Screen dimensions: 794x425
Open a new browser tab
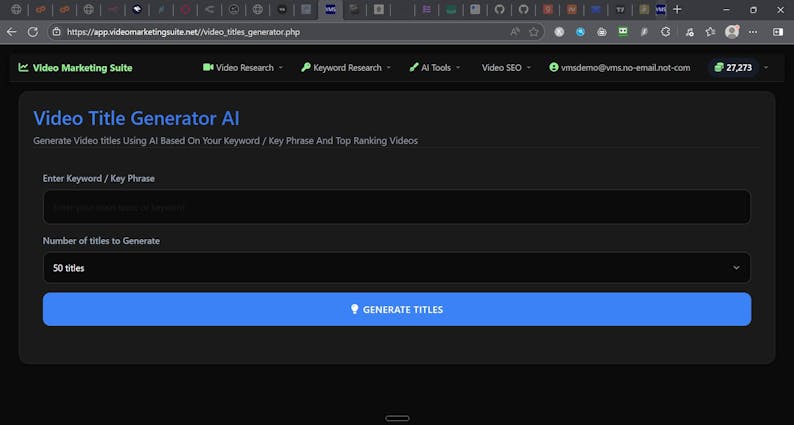[x=677, y=9]
